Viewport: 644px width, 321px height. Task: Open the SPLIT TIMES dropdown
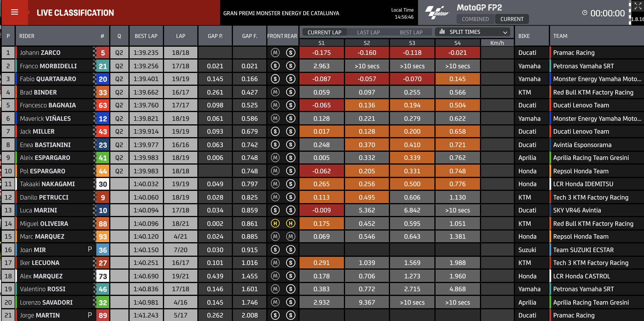(472, 32)
